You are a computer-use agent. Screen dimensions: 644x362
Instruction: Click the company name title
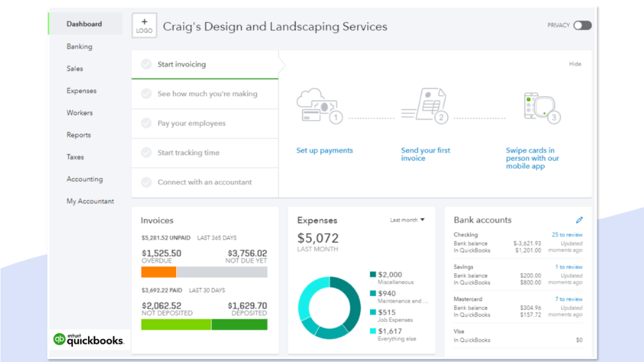click(275, 26)
